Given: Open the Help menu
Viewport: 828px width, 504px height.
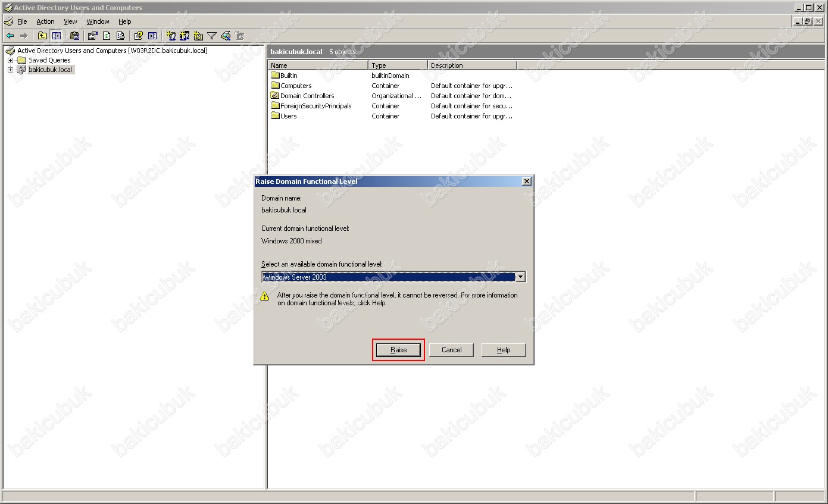Looking at the screenshot, I should click(x=125, y=21).
